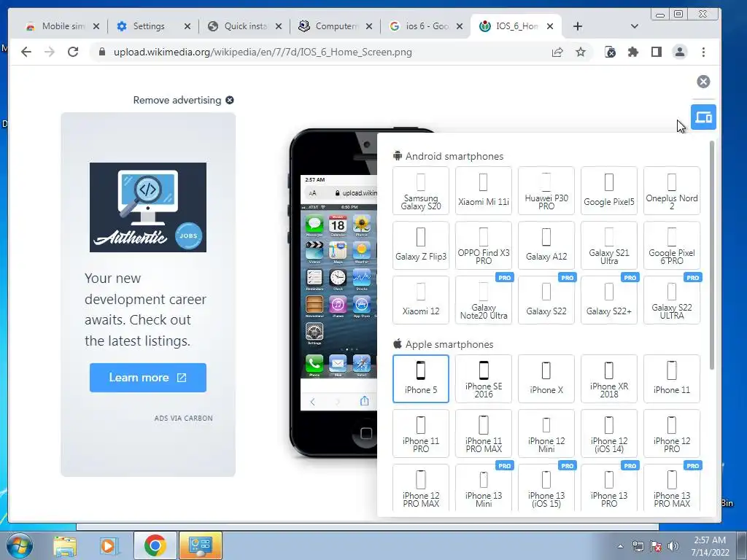Select the iPhone 12 (iOS 14) device

click(609, 434)
